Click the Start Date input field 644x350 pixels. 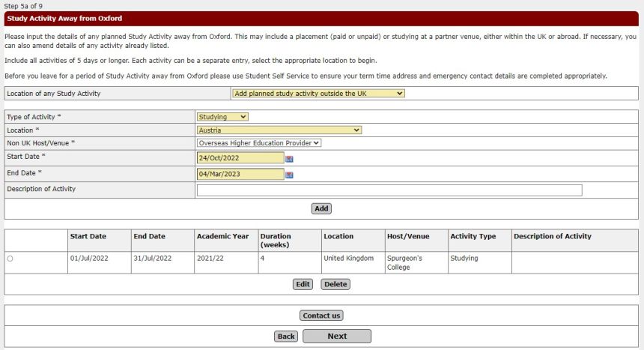[x=240, y=158]
